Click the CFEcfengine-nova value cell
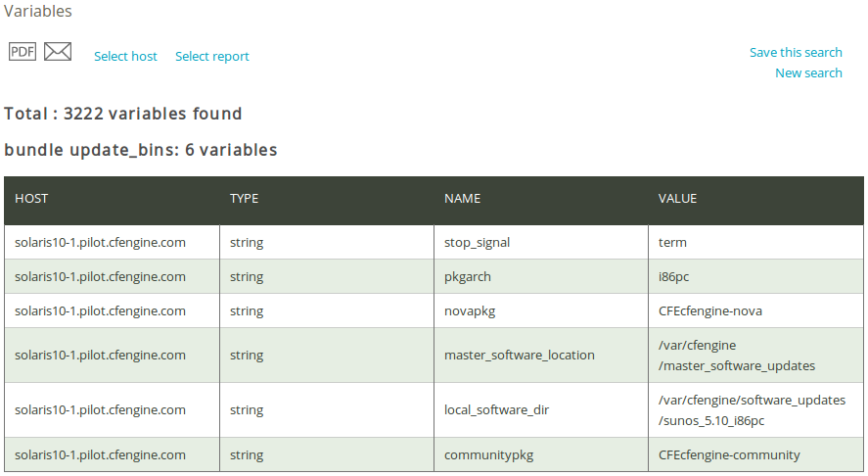The height and width of the screenshot is (476, 868). click(755, 310)
